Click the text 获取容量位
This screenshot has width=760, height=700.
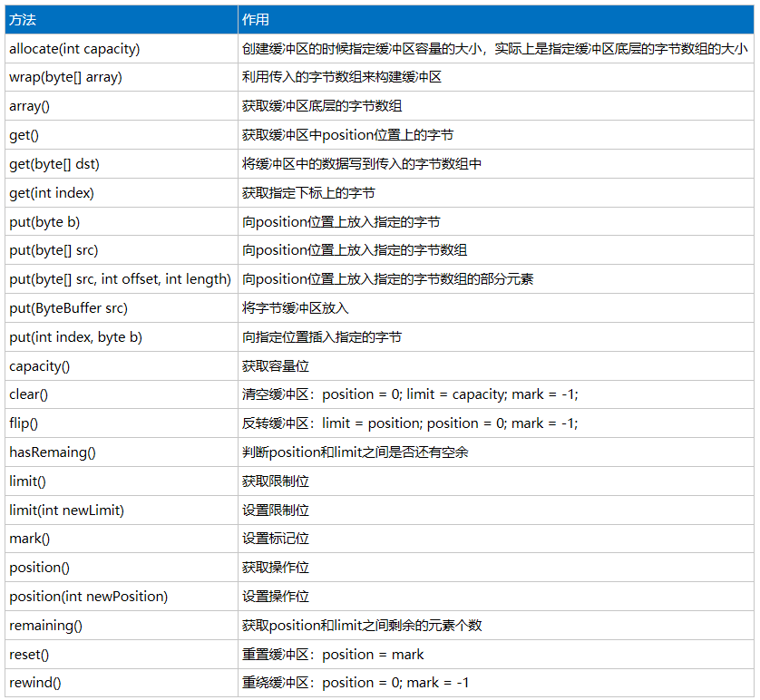pyautogui.click(x=276, y=366)
